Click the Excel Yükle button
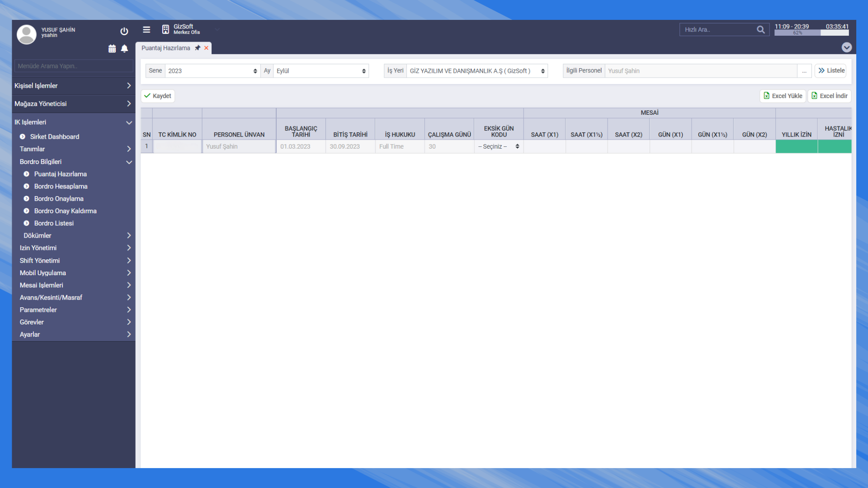This screenshot has height=488, width=868. click(x=783, y=96)
